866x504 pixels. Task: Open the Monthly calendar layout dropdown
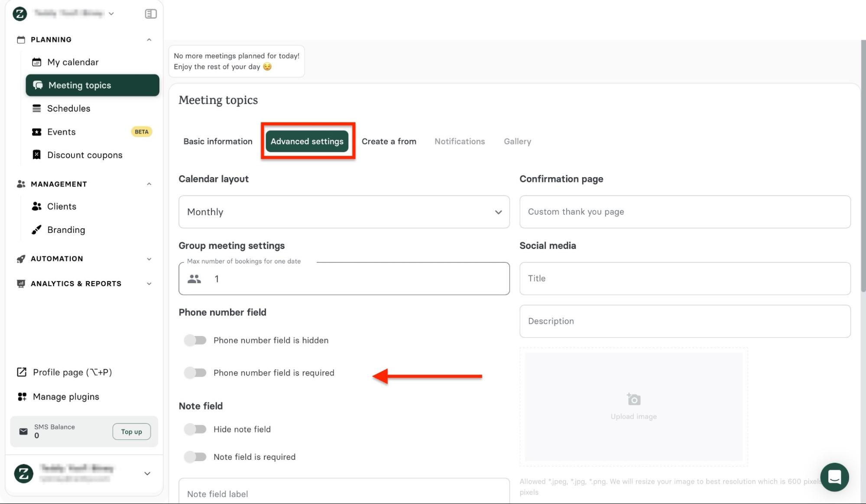point(344,212)
